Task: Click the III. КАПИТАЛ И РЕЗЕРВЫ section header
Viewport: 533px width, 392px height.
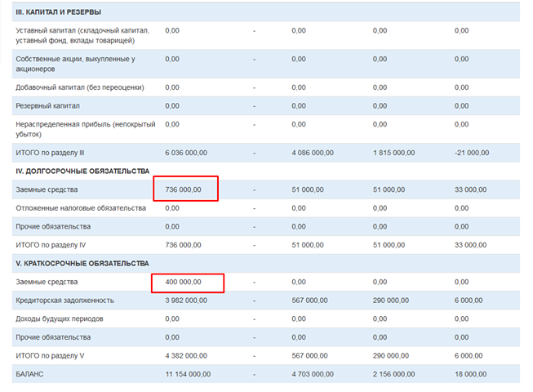Action: click(58, 12)
